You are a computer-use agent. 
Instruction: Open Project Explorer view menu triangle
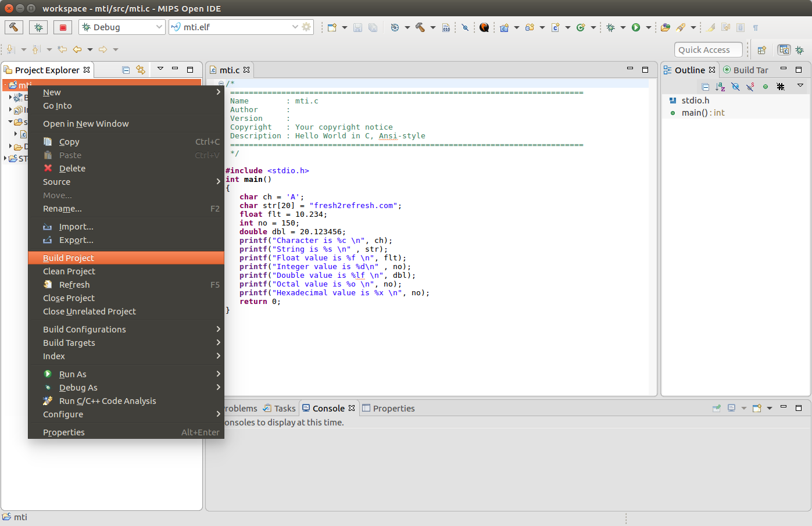click(160, 69)
